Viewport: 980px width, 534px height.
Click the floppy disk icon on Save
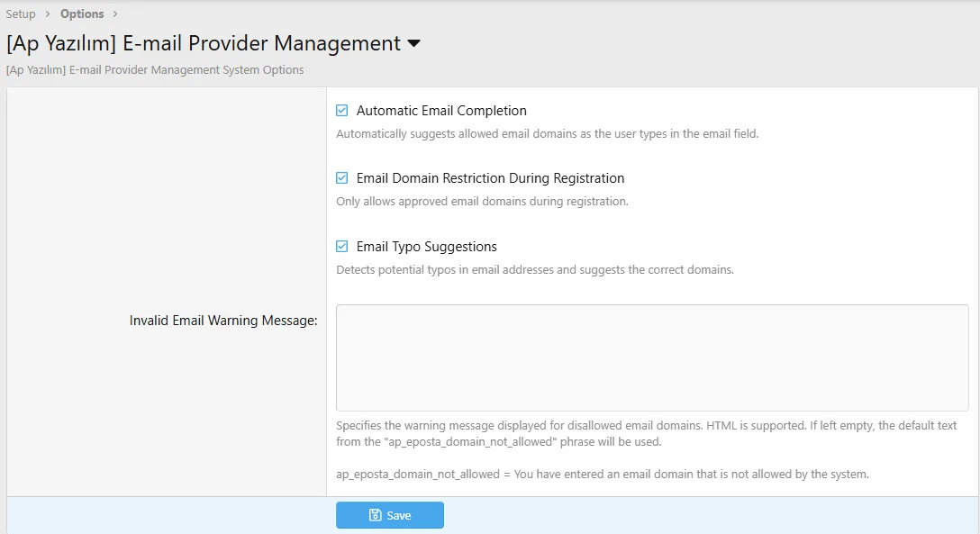point(375,515)
